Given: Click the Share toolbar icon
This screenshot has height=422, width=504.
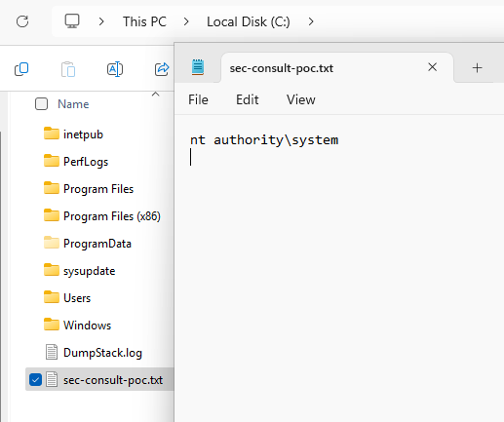Looking at the screenshot, I should (162, 69).
